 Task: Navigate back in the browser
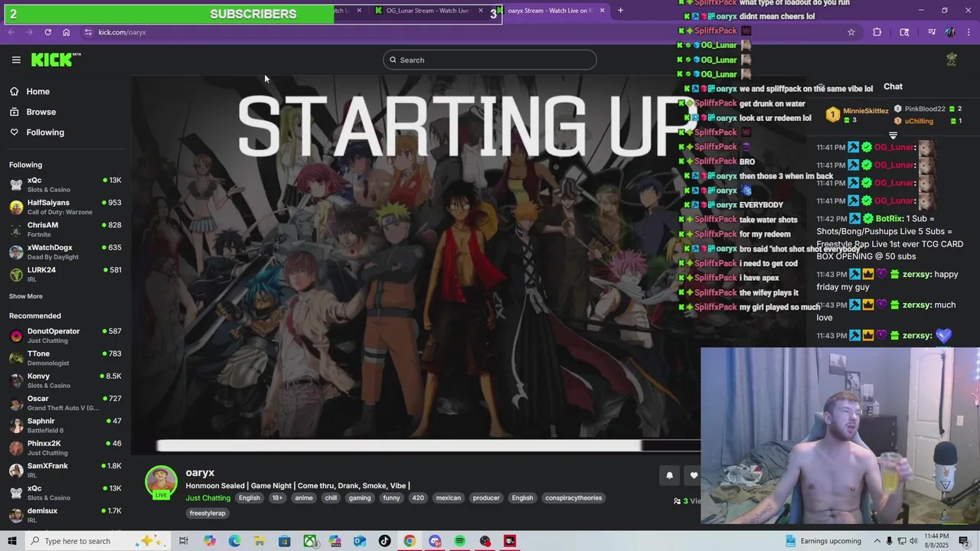tap(11, 32)
